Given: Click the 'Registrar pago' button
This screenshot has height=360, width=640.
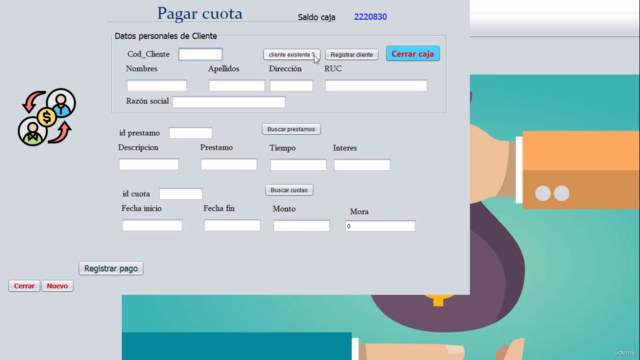Looking at the screenshot, I should [111, 268].
